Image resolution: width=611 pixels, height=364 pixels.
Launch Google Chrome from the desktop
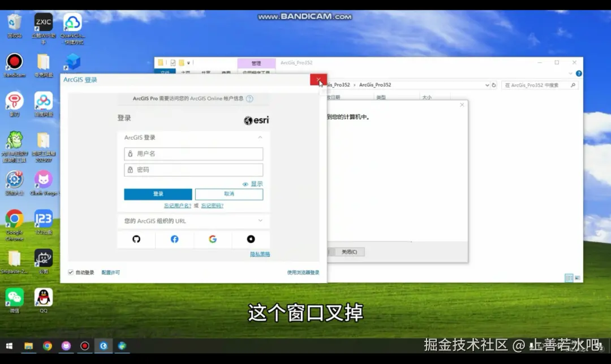(14, 219)
